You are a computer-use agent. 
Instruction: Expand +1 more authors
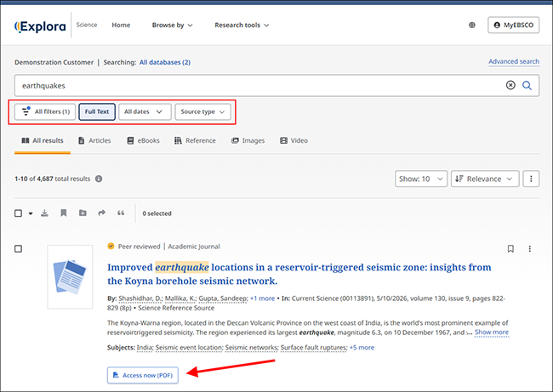(x=262, y=298)
